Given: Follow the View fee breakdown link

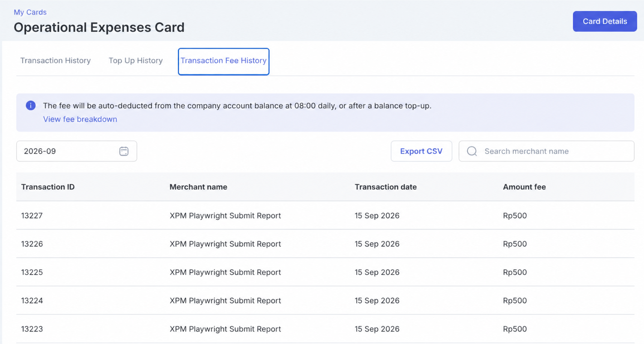Looking at the screenshot, I should [80, 119].
